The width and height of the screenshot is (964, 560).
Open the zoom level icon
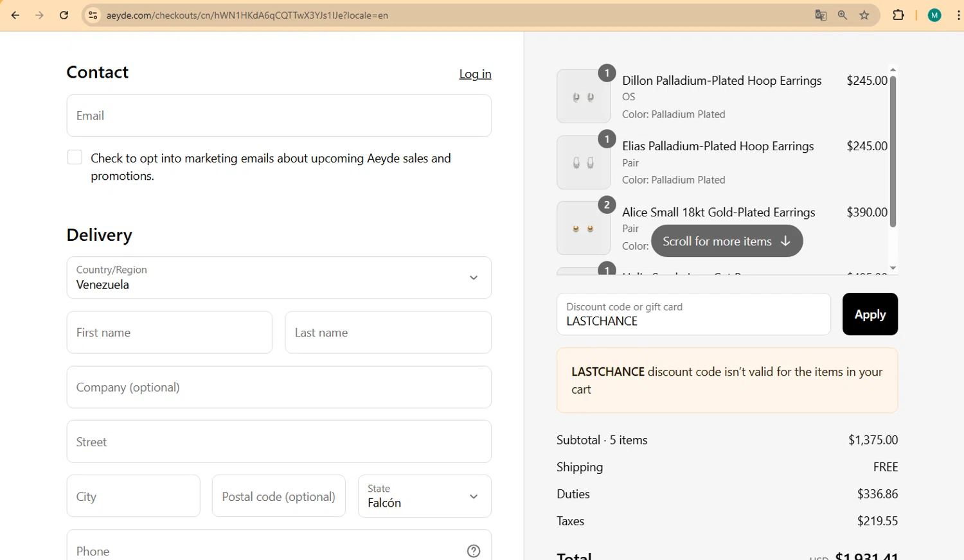pyautogui.click(x=843, y=15)
